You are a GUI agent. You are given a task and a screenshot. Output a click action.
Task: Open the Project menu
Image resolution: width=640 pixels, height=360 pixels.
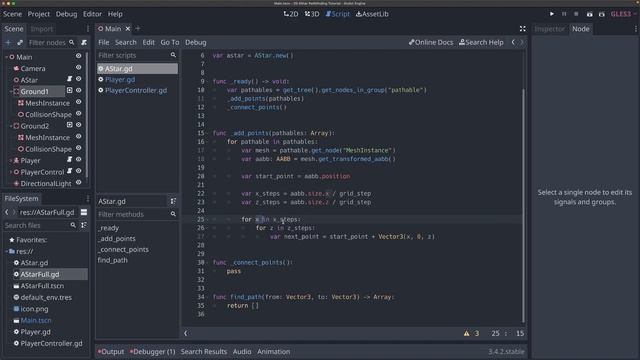39,14
